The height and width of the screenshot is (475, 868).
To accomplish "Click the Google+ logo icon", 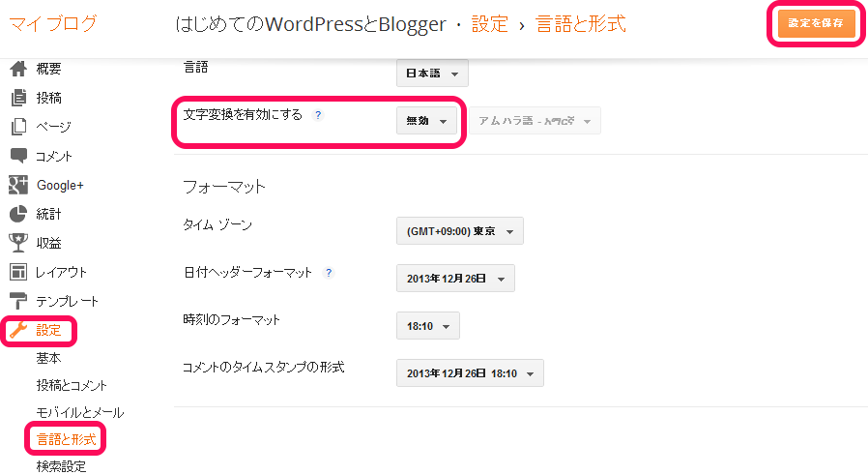I will coord(18,185).
